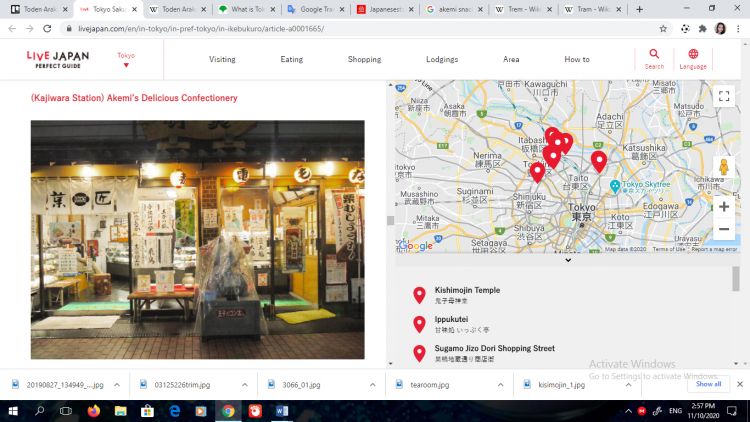
Task: Expand options for tearoom.jpg download
Action: tap(500, 385)
